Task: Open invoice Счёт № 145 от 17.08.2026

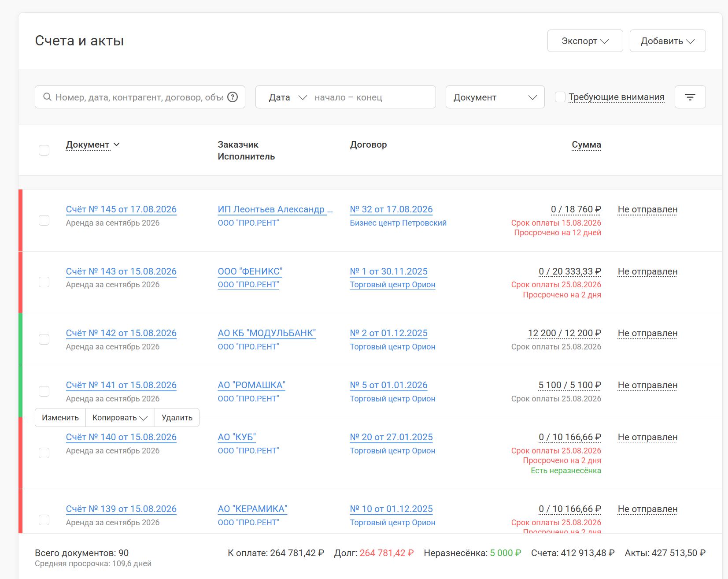Action: pos(121,209)
